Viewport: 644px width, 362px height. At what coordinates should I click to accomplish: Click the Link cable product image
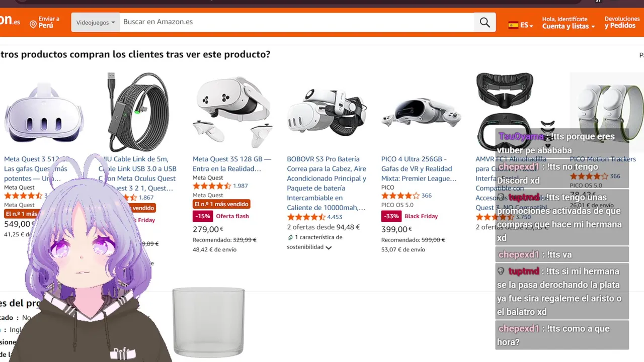pos(138,112)
